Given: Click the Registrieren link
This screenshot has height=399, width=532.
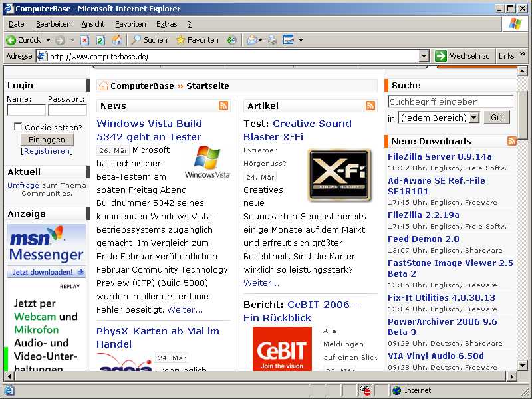Looking at the screenshot, I should click(x=47, y=151).
